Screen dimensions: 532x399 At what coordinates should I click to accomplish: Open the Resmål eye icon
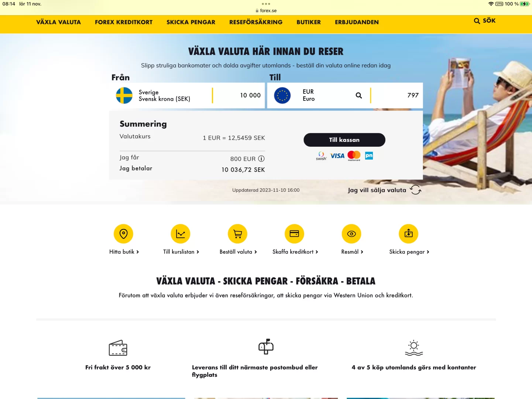coord(351,234)
